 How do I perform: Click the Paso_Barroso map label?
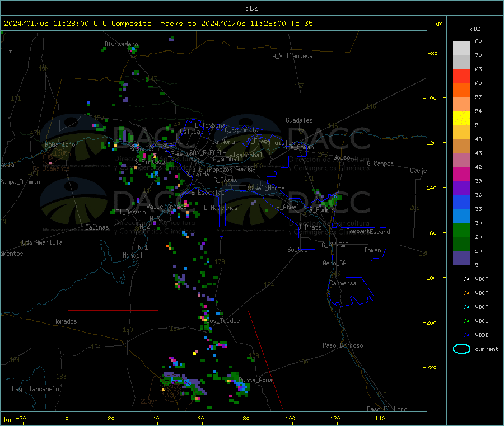343,345
